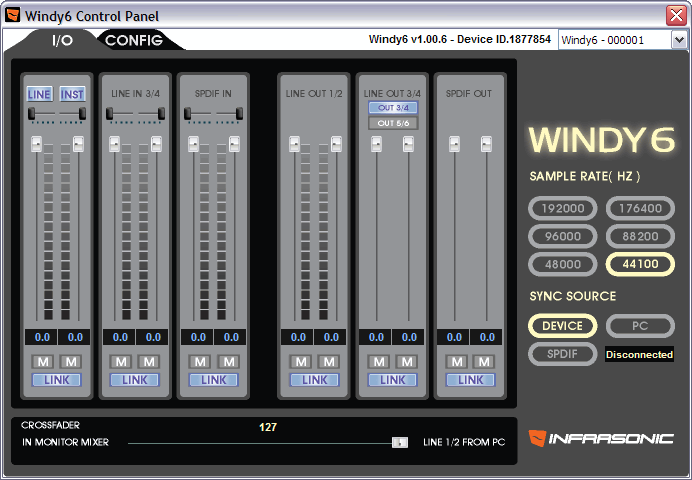This screenshot has height=480, width=692.
Task: Set sample rate to 88200
Action: pos(640,236)
